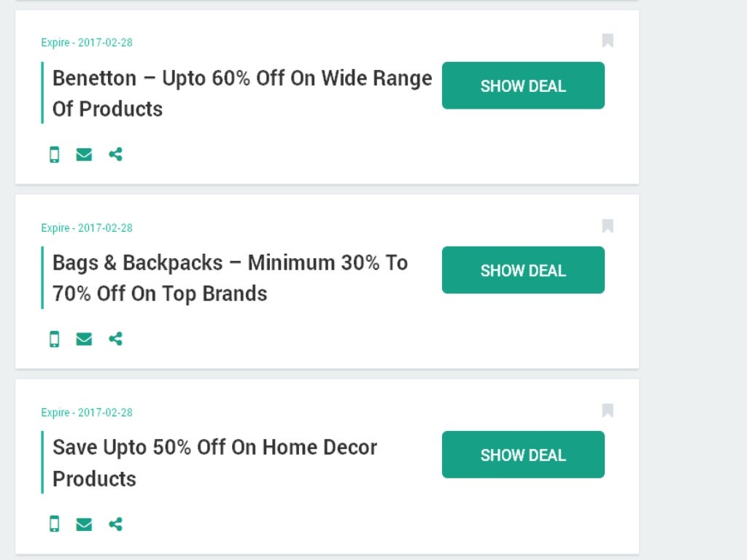Bookmark the Benetton deal
This screenshot has height=560, width=747.
coord(608,41)
